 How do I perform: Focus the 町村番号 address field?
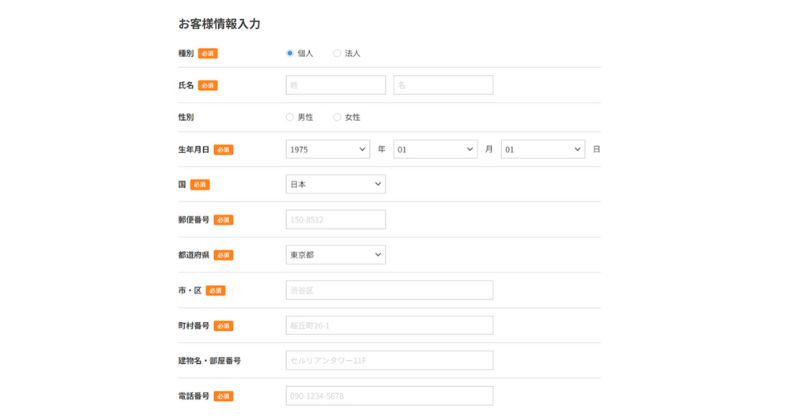point(389,325)
